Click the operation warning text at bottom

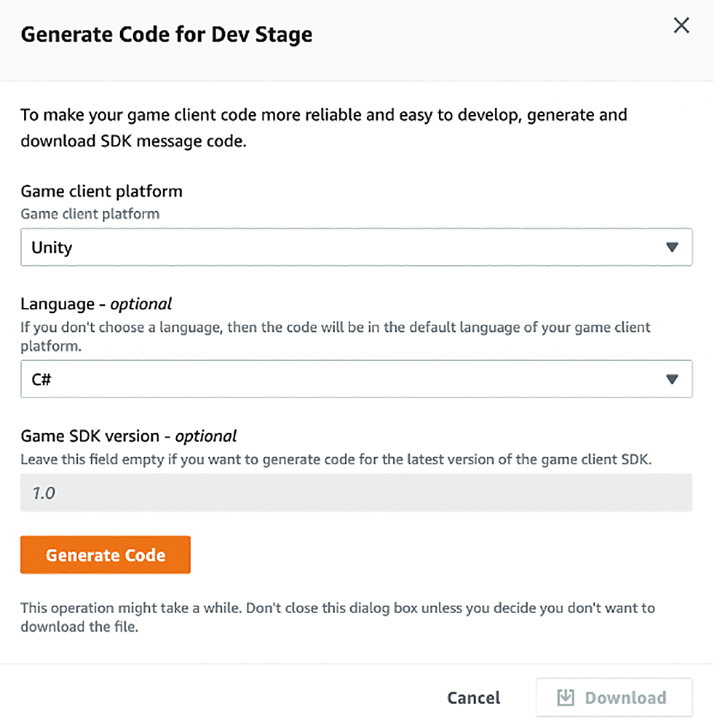pyautogui.click(x=337, y=617)
